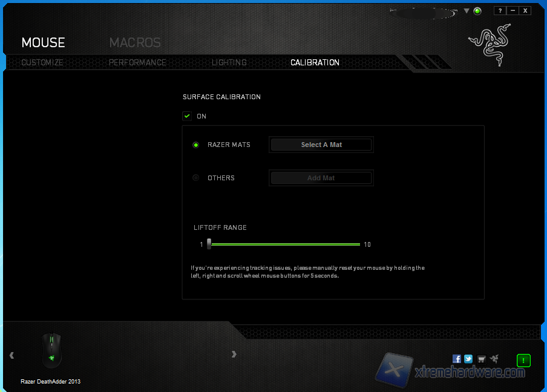Screen dimensions: 547x392
Task: Expand the account dropdown arrow
Action: pyautogui.click(x=467, y=11)
